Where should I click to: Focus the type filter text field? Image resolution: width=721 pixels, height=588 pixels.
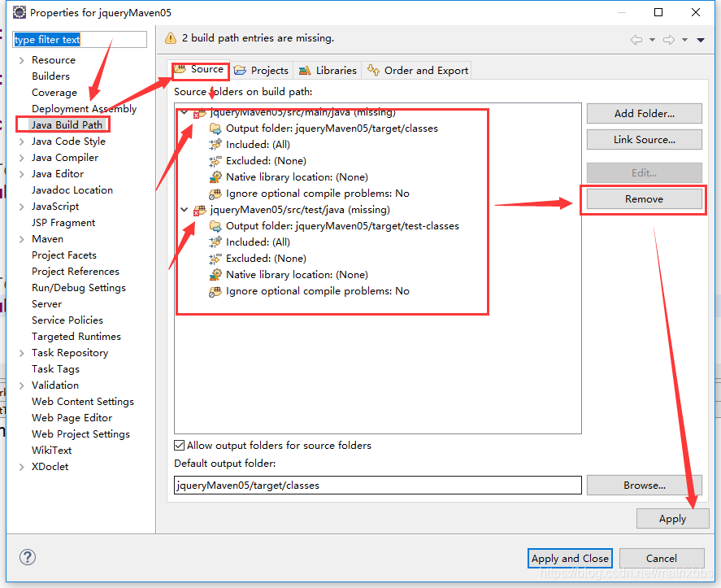tap(80, 40)
